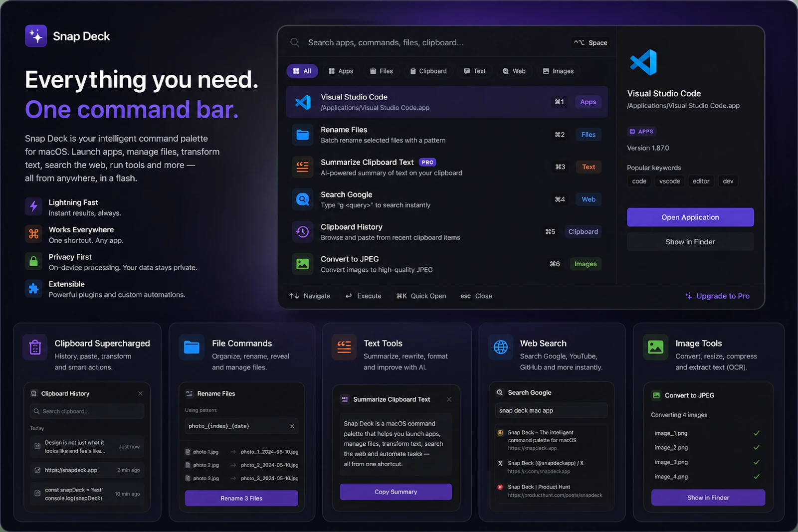798x532 pixels.
Task: Click the Navigate up-down arrows icon
Action: [x=294, y=296]
